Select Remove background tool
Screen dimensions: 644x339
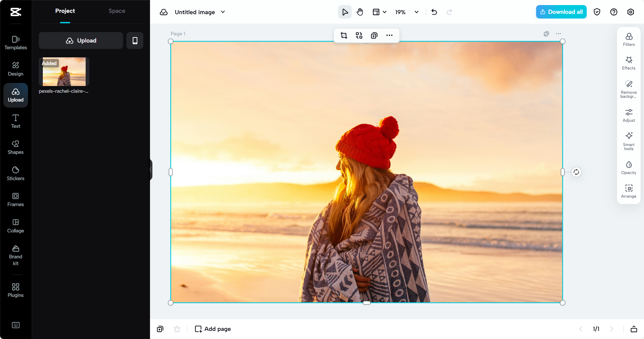pos(628,89)
